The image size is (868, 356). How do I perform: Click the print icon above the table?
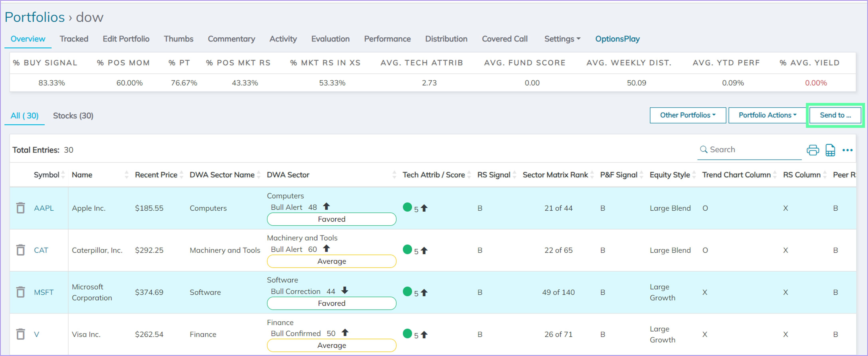(813, 150)
